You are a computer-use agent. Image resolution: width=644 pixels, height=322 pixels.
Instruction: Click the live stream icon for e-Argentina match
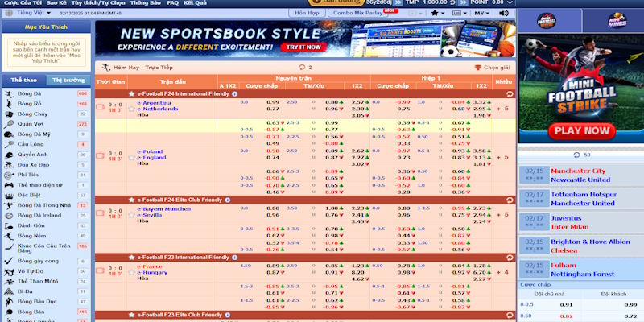point(101,106)
